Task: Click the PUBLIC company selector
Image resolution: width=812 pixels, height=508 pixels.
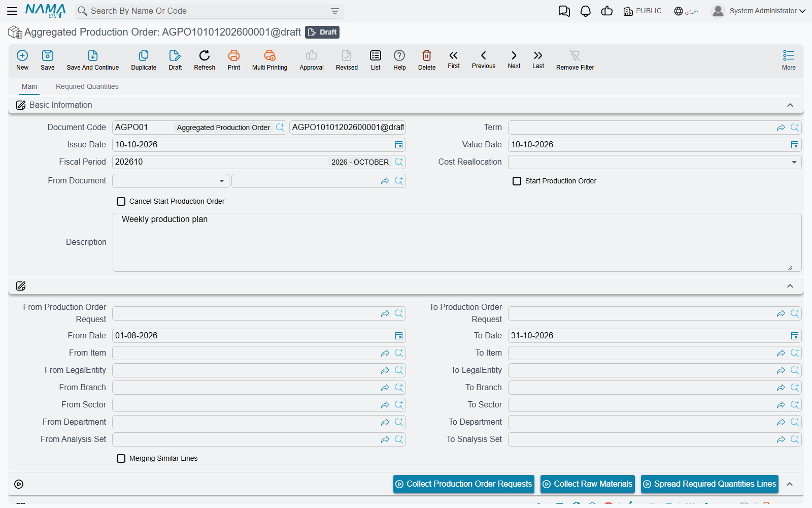Action: (x=642, y=11)
